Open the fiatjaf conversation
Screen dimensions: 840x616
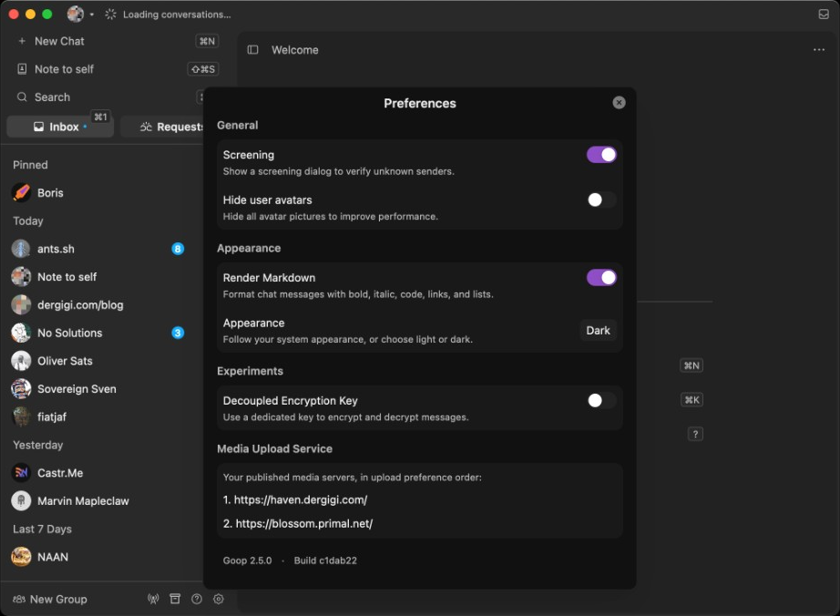pyautogui.click(x=102, y=416)
